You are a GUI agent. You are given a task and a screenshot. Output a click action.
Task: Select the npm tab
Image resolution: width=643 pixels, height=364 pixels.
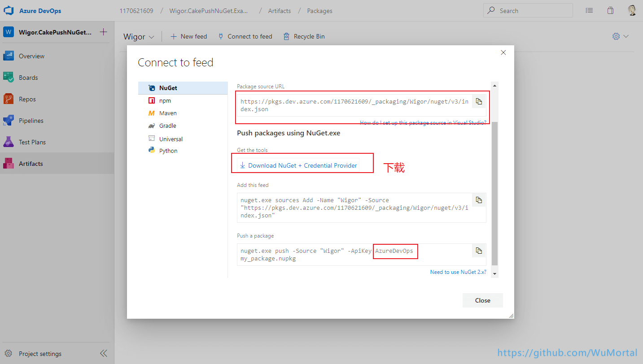coord(183,101)
